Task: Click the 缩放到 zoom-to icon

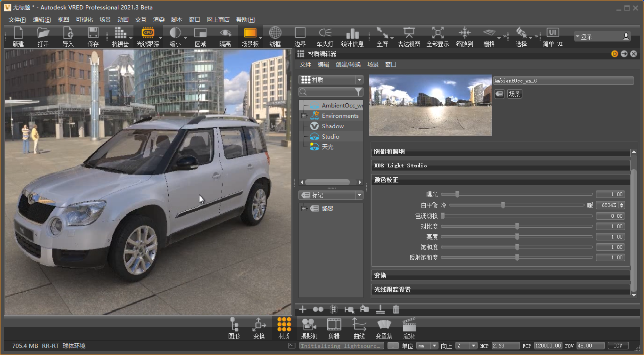Action: [x=465, y=37]
